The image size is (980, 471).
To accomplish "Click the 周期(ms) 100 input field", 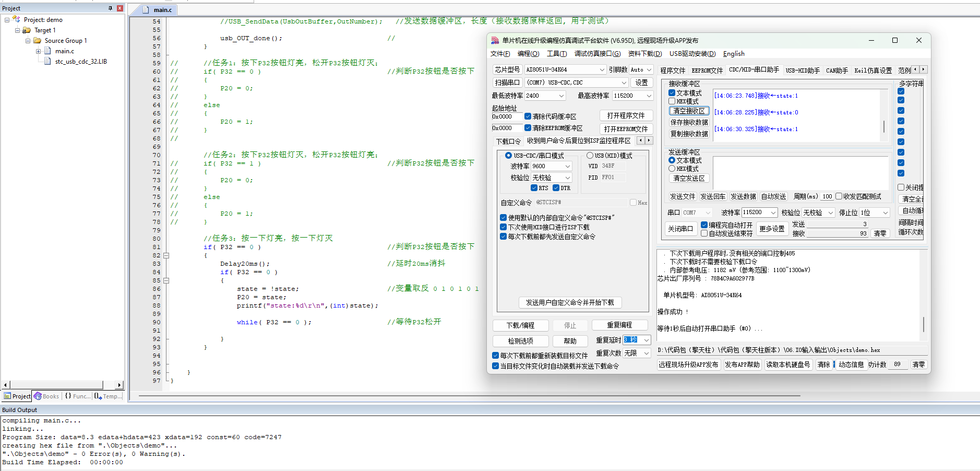I will click(827, 197).
